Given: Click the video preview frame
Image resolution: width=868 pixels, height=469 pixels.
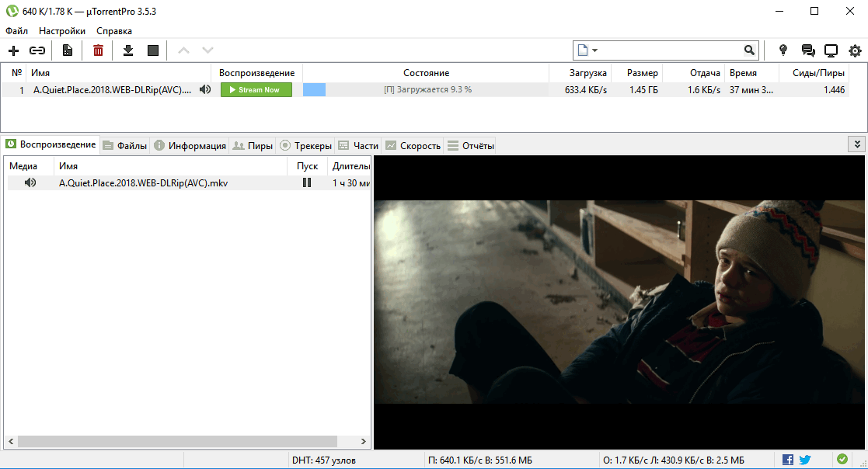Looking at the screenshot, I should click(621, 302).
